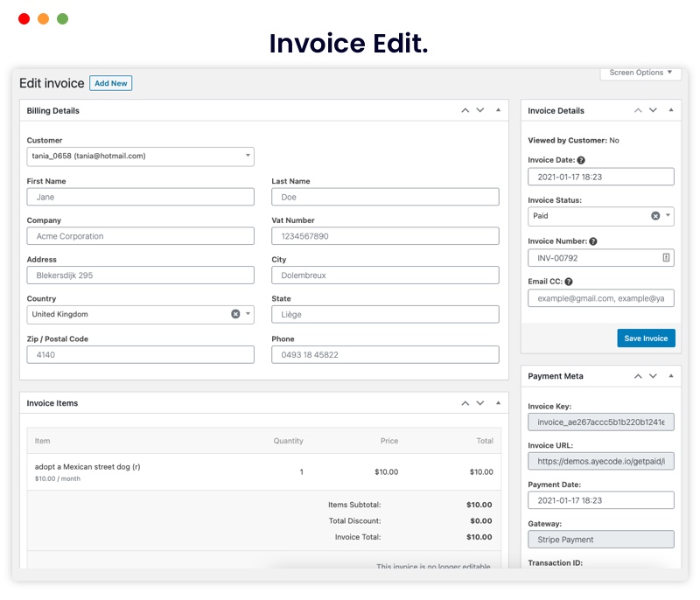The image size is (700, 600).
Task: Click the green window maximize dot
Action: click(62, 18)
